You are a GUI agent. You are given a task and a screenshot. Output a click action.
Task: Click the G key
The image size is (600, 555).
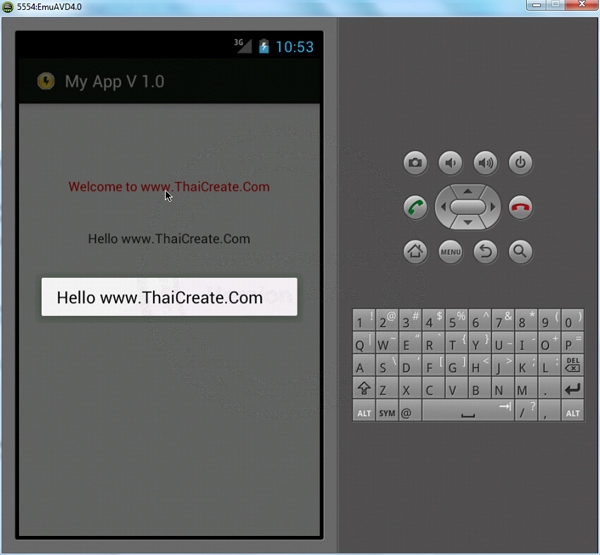point(457,365)
